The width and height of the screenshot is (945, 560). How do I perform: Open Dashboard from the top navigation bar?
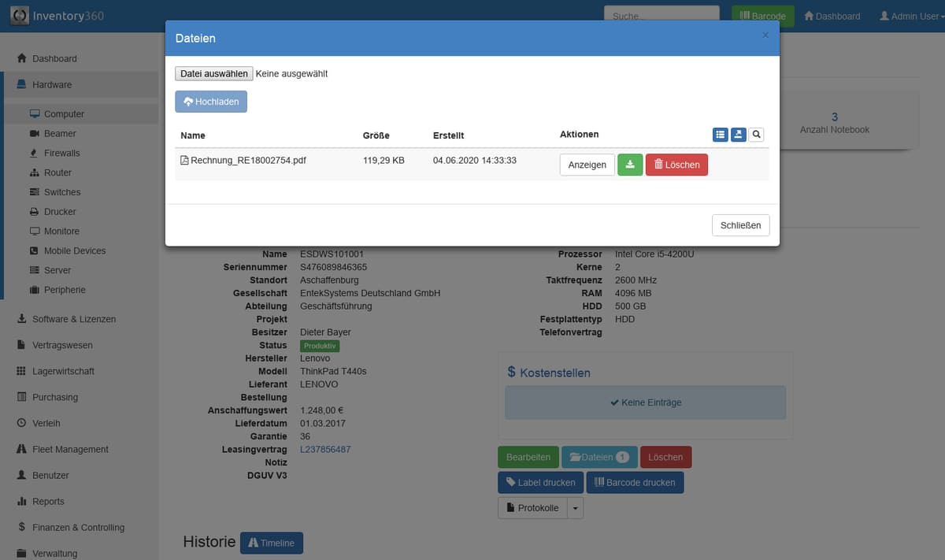pyautogui.click(x=832, y=16)
